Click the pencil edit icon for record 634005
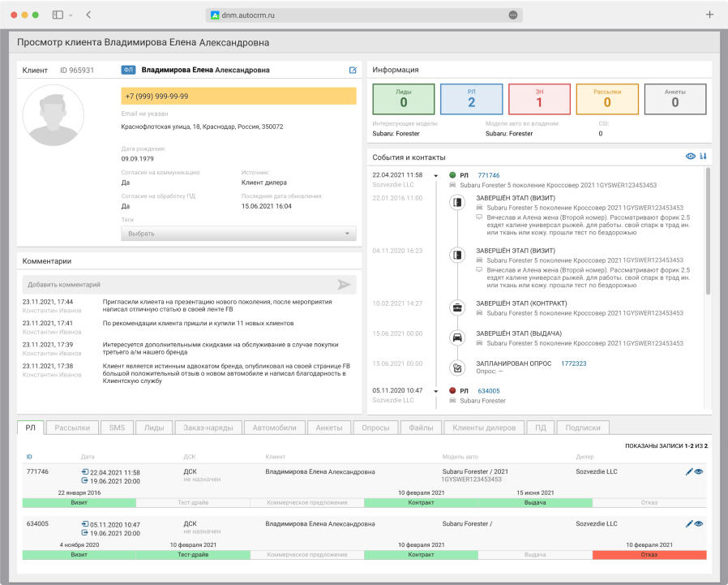Viewport: 728px width, 585px height. point(689,524)
